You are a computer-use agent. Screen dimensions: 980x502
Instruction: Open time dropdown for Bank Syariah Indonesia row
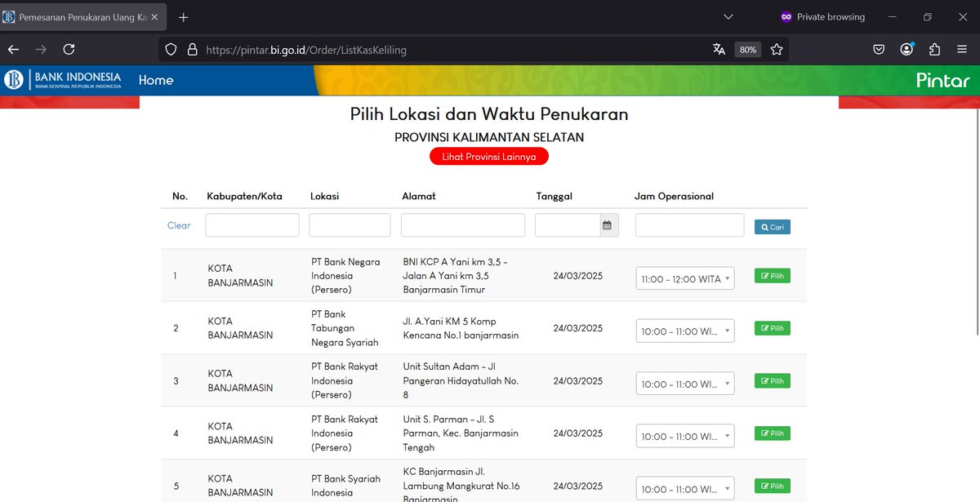click(685, 489)
